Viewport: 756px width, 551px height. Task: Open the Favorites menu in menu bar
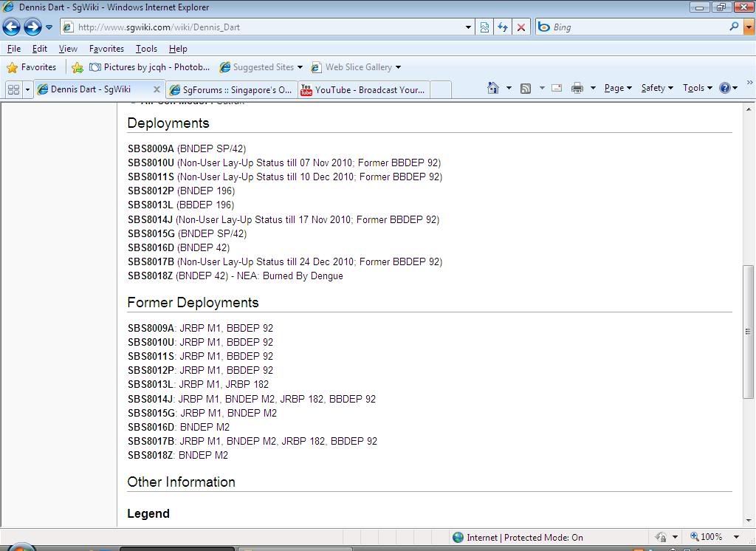(x=106, y=49)
